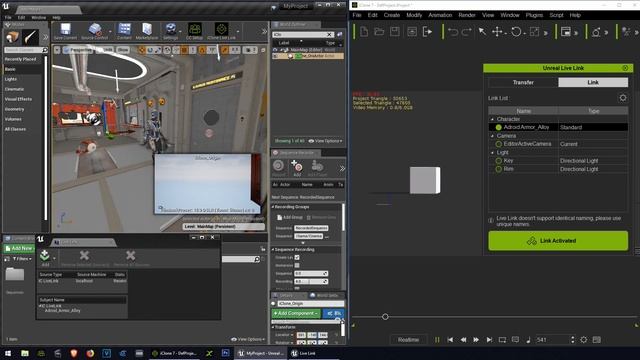This screenshot has width=640, height=360.
Task: Click the iClone timeline playhead handle
Action: (x=385, y=317)
